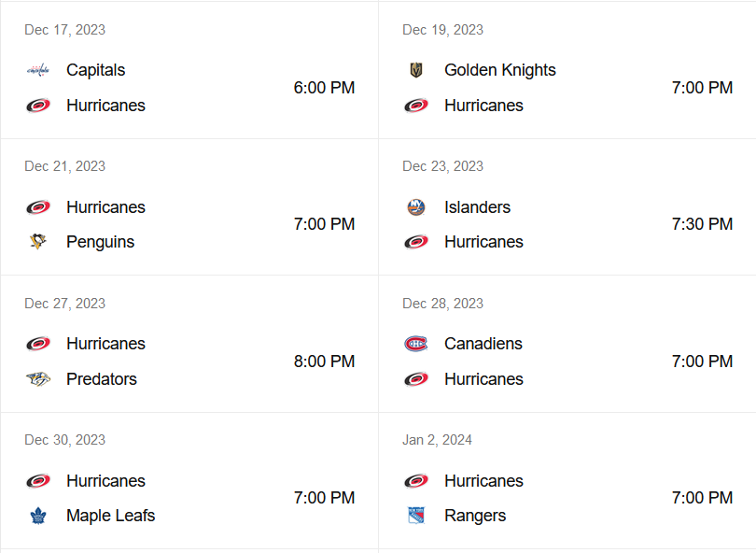This screenshot has height=553, width=756.
Task: Open the Capitals team link
Action: (x=95, y=70)
